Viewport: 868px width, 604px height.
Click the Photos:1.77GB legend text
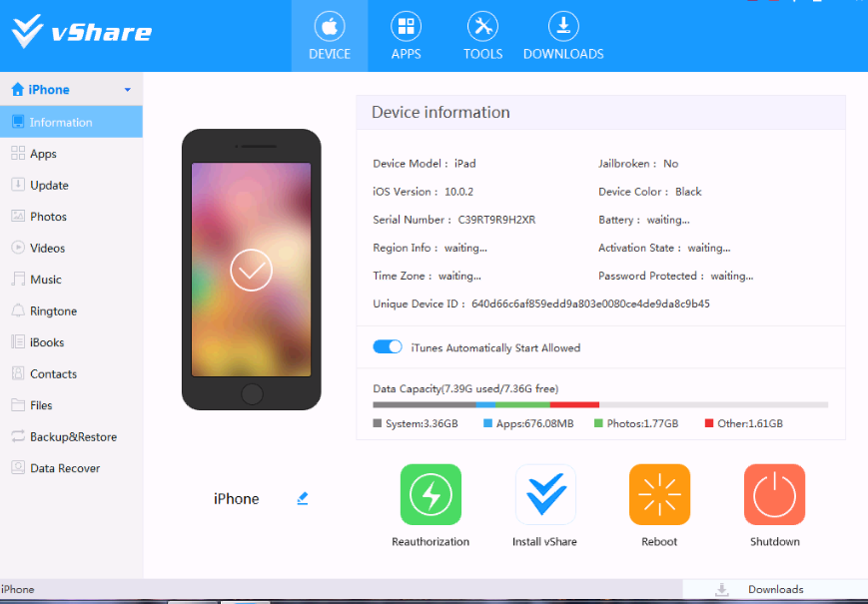click(x=642, y=423)
